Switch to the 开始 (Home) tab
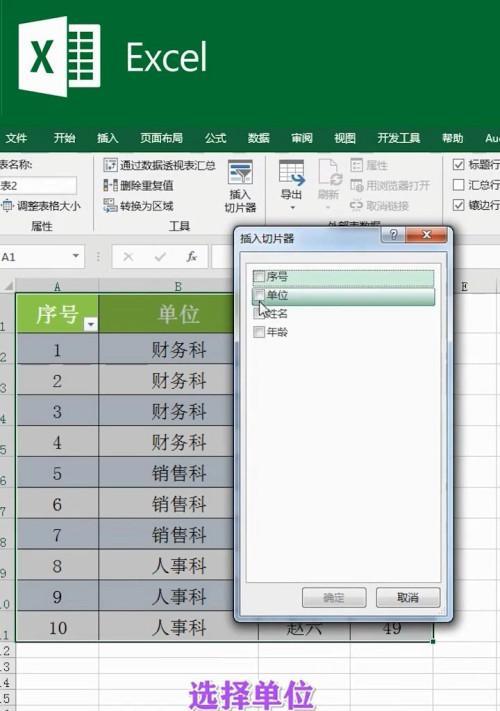 coord(64,138)
